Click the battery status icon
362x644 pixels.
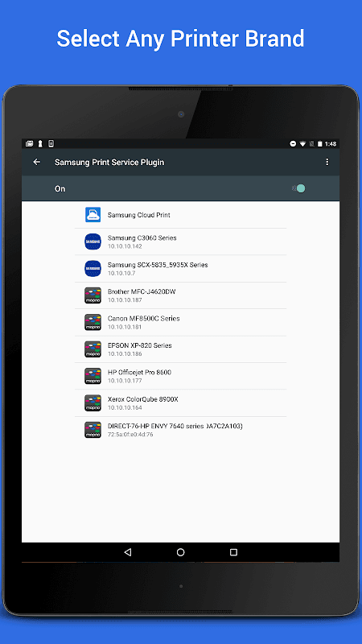click(x=319, y=144)
